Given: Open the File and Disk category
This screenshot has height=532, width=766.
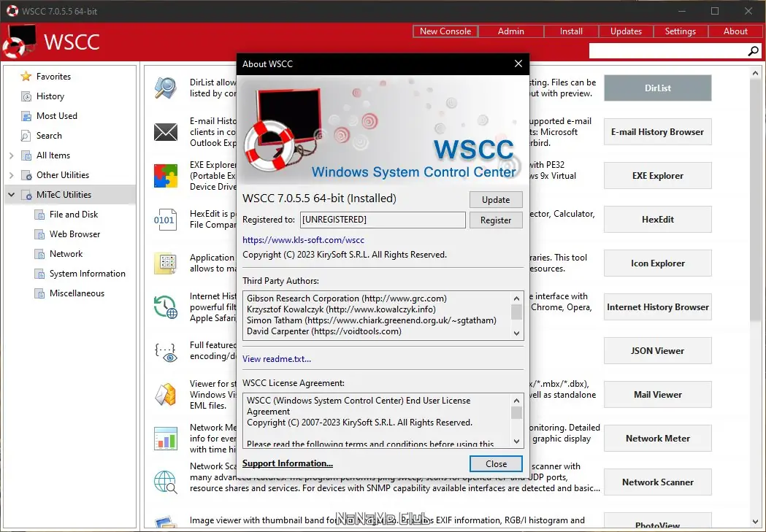Looking at the screenshot, I should tap(73, 215).
